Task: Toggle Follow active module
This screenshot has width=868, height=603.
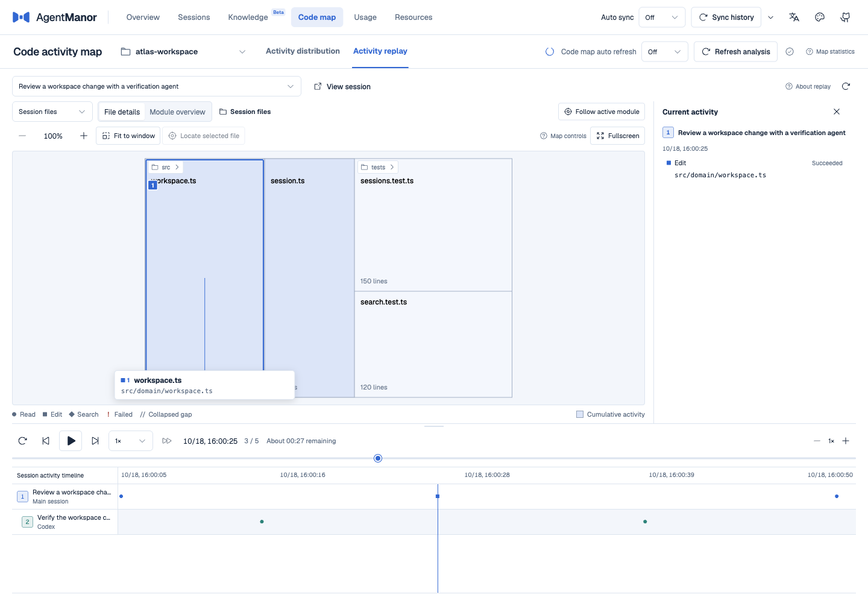Action: (x=602, y=112)
